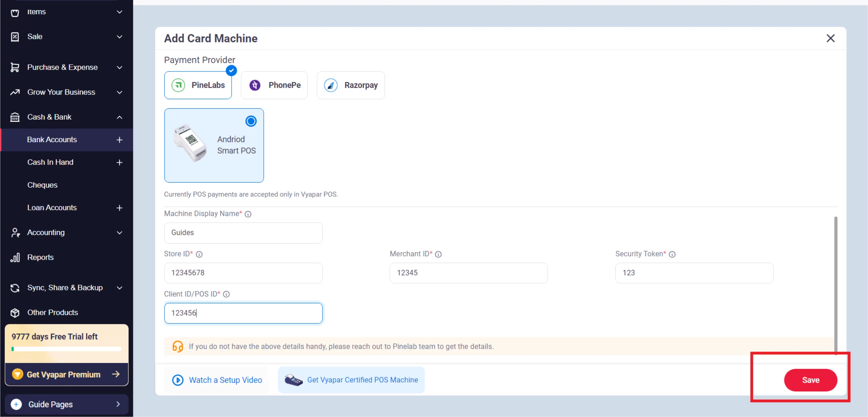This screenshot has width=868, height=417.
Task: Click the Android Smart POS device image
Action: [190, 143]
